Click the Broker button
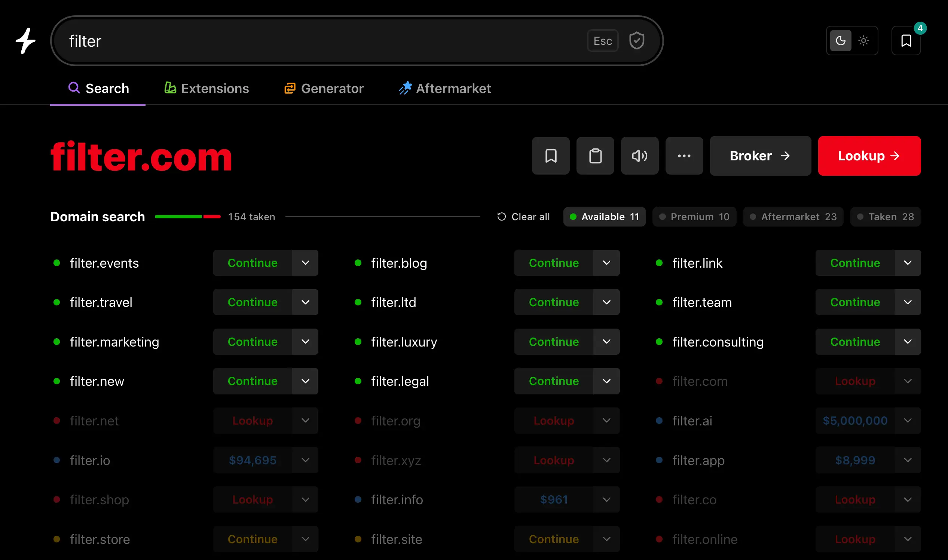Screen dimensions: 948x560 [x=760, y=156]
